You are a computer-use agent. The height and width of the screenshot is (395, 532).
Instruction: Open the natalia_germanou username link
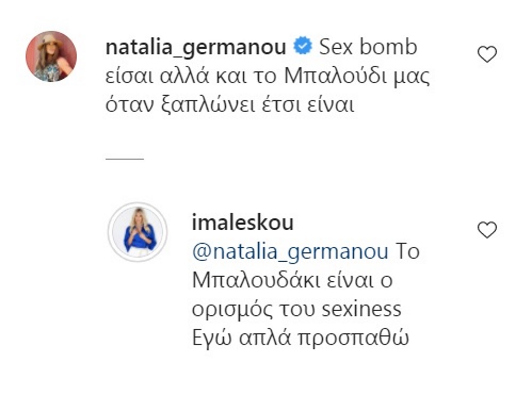(x=196, y=48)
